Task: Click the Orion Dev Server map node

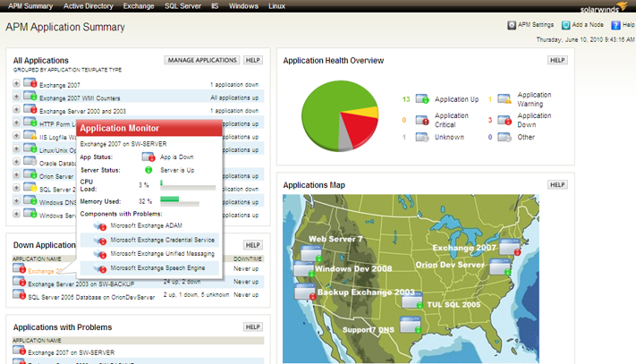Action: coord(500,267)
